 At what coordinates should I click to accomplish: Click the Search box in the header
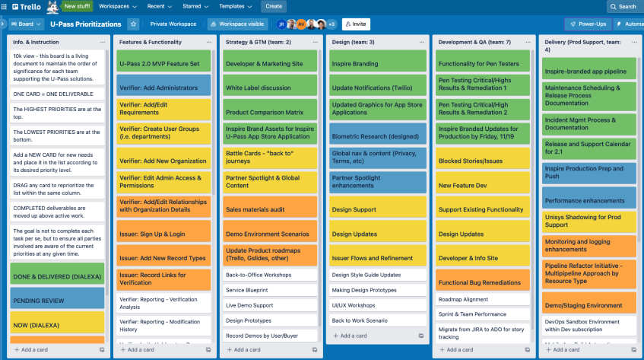click(x=625, y=7)
